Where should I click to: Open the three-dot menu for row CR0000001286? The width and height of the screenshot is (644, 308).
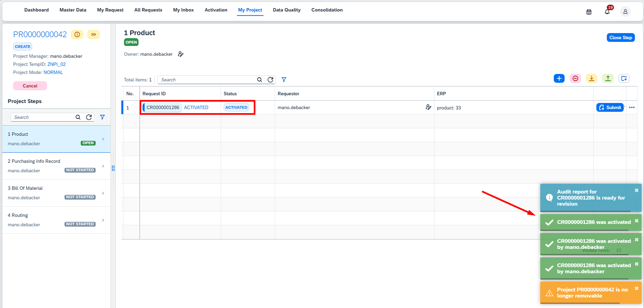pos(632,107)
